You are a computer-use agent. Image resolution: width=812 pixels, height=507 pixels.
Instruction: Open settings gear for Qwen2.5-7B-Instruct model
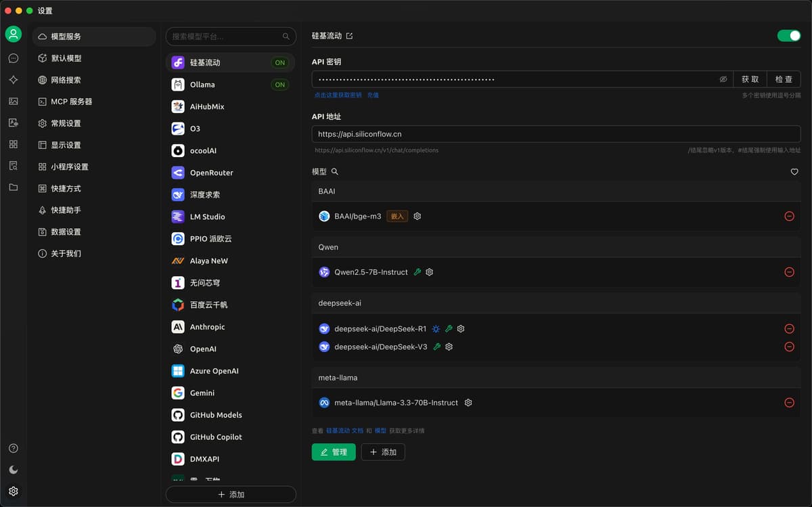(x=429, y=272)
